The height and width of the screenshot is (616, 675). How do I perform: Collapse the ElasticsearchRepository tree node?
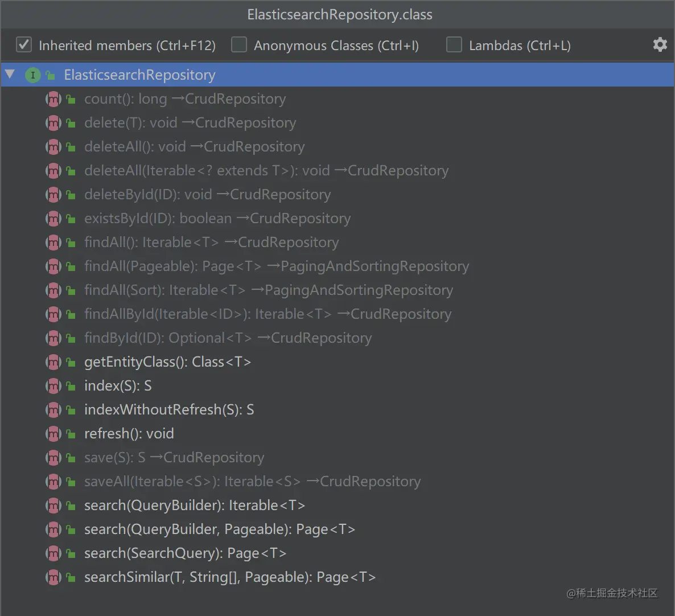point(10,75)
